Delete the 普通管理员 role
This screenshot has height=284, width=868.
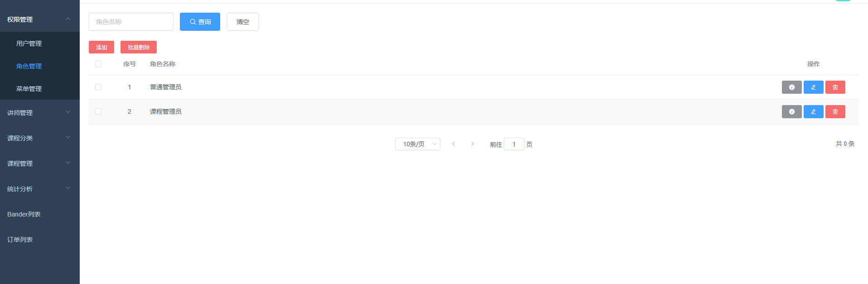[835, 87]
